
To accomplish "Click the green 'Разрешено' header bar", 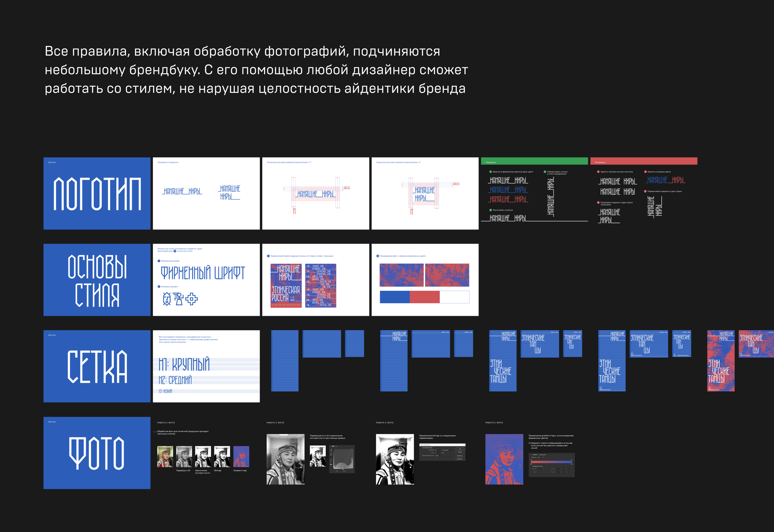I will click(x=534, y=161).
